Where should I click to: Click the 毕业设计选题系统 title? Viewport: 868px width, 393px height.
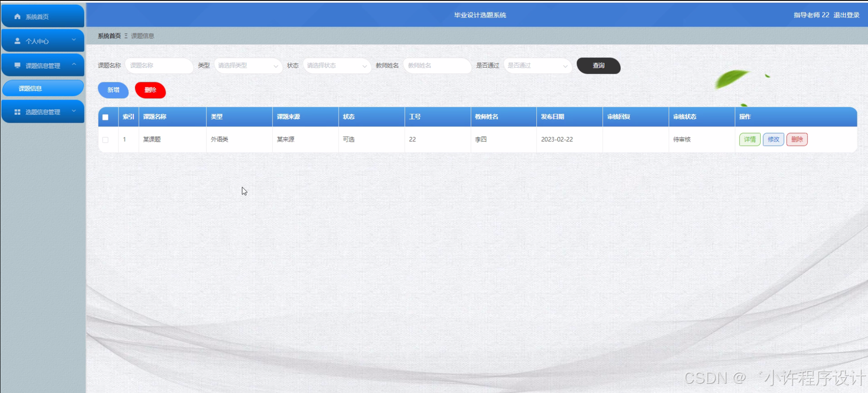point(480,15)
